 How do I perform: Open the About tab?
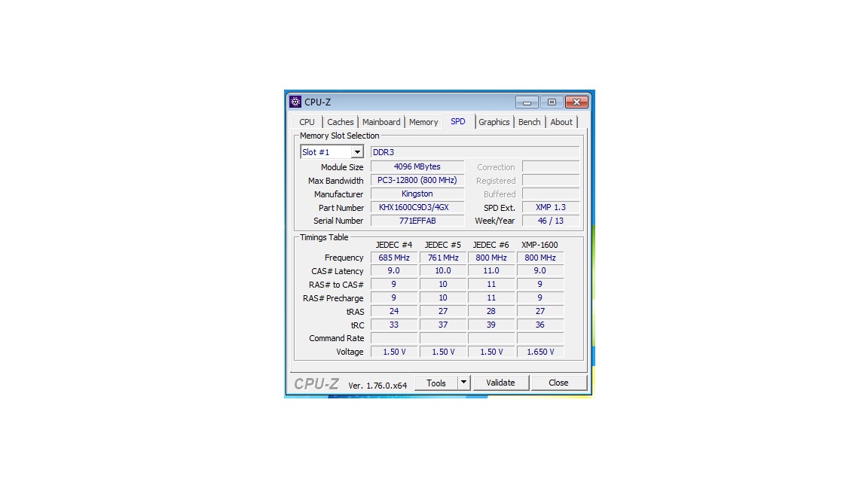(561, 122)
